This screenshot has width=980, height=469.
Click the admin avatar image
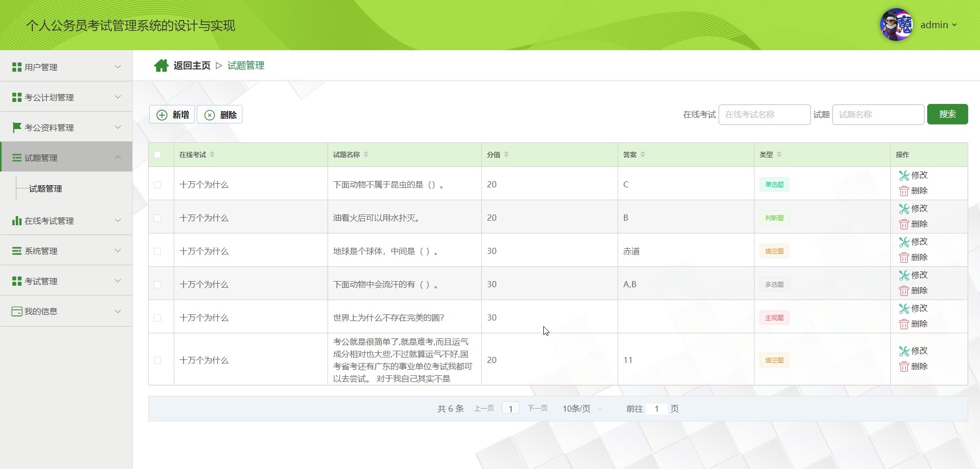896,25
